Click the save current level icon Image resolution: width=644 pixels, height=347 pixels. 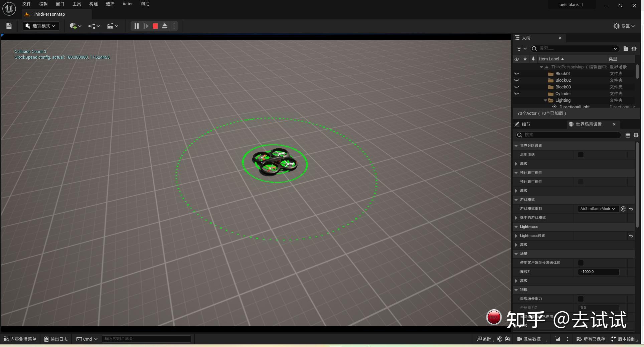coord(8,26)
